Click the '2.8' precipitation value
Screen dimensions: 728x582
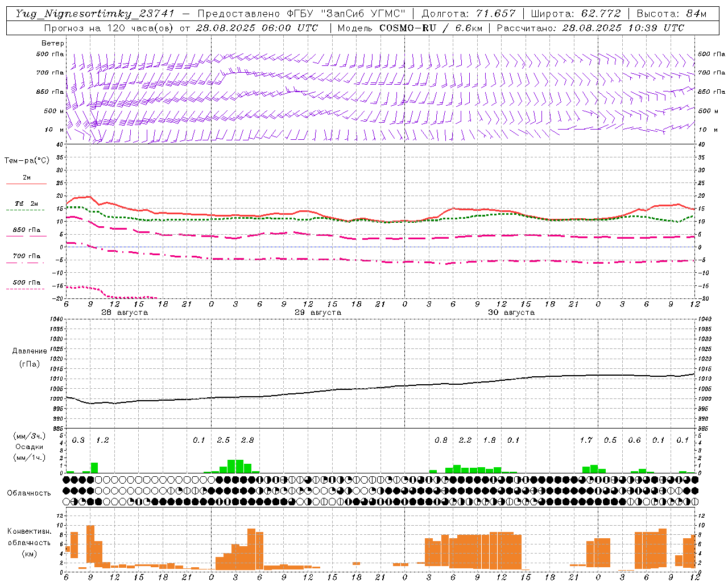point(247,440)
